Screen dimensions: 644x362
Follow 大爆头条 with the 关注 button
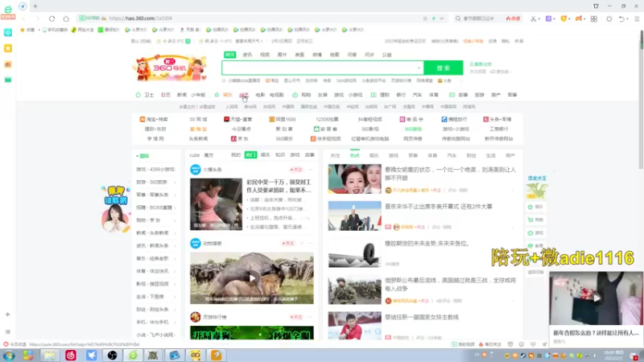(295, 169)
